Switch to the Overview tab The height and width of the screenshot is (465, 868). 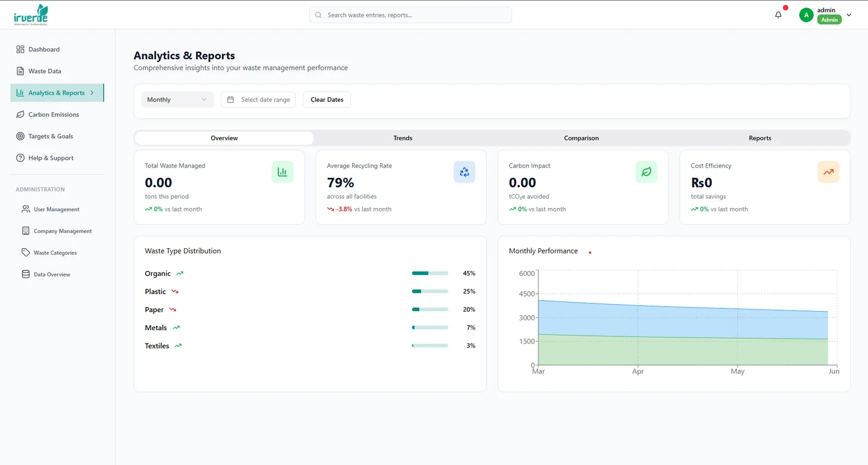[224, 138]
